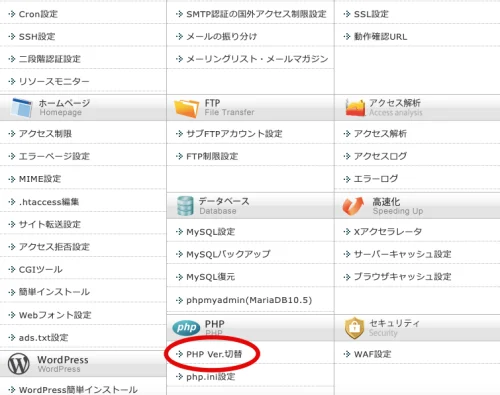This screenshot has width=500, height=395.
Task: Open アクセスログ
Action: pyautogui.click(x=380, y=156)
